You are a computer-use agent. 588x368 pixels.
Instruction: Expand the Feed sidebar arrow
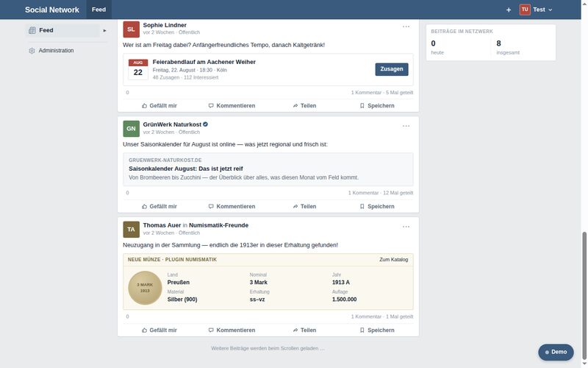click(104, 30)
